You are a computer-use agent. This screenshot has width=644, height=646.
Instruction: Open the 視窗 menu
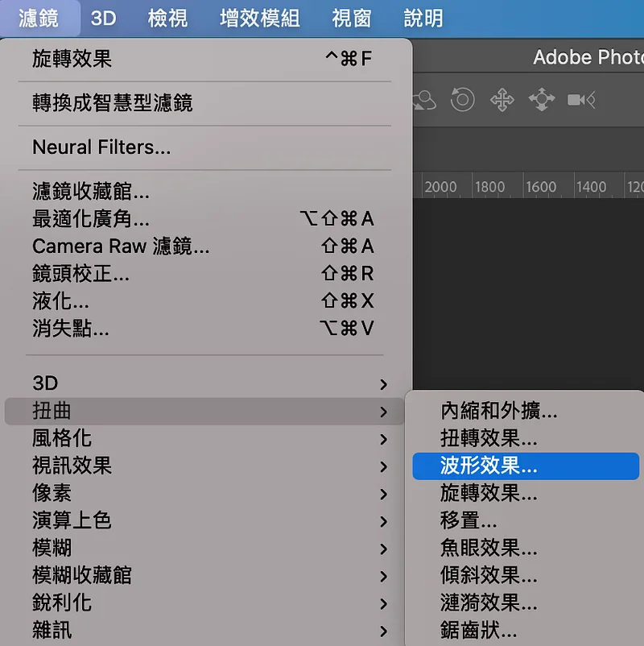[x=352, y=19]
